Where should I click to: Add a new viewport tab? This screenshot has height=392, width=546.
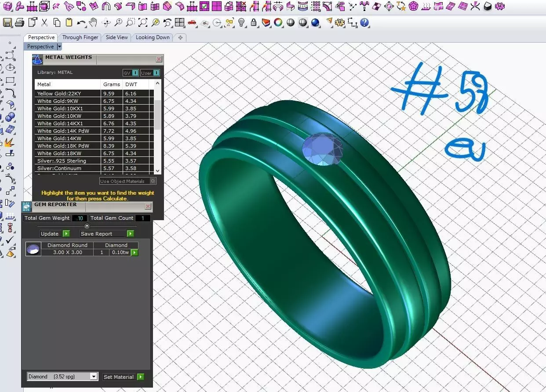[180, 37]
